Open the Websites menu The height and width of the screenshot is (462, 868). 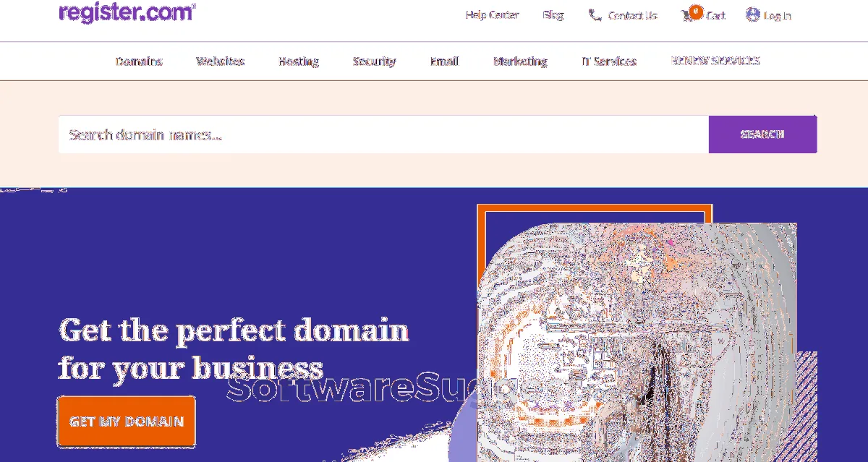[221, 61]
